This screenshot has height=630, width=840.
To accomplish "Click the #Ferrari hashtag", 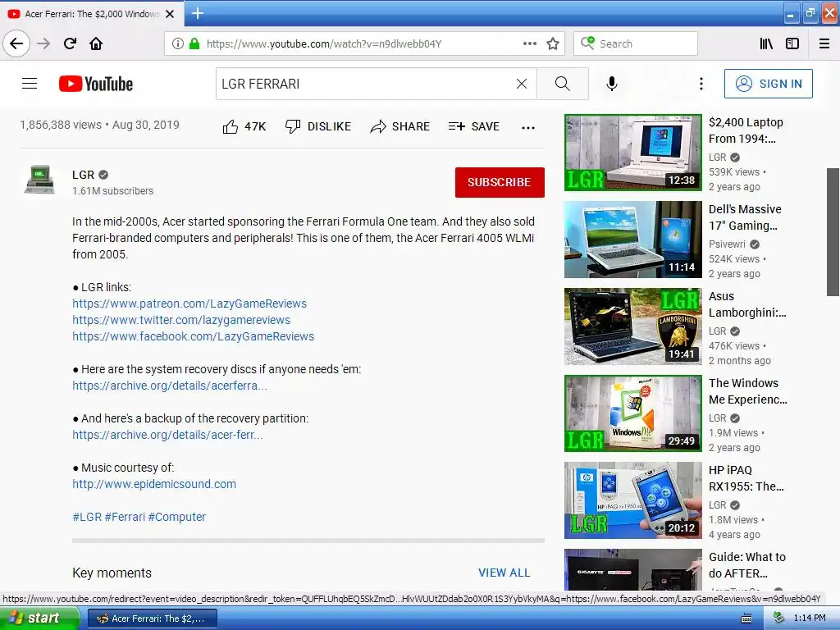I will point(125,517).
